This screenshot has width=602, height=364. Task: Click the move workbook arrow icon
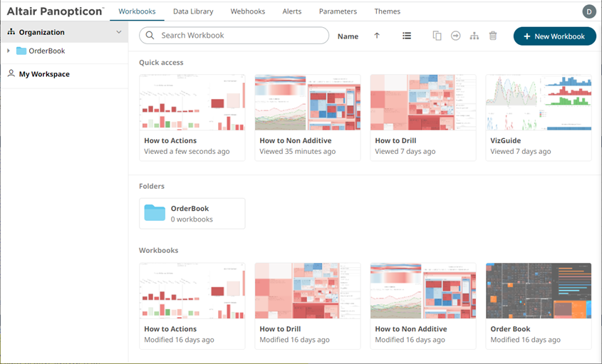tap(456, 36)
